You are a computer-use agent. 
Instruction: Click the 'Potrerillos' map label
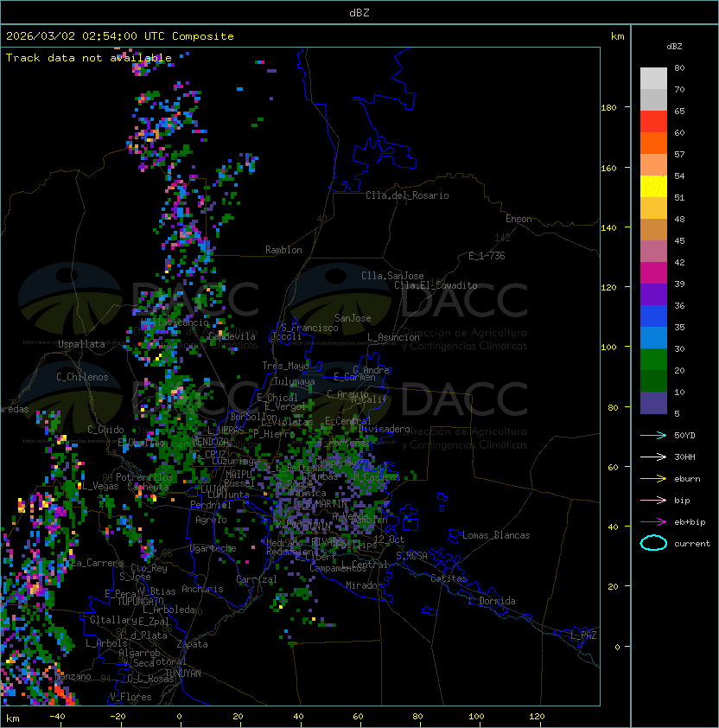(144, 477)
